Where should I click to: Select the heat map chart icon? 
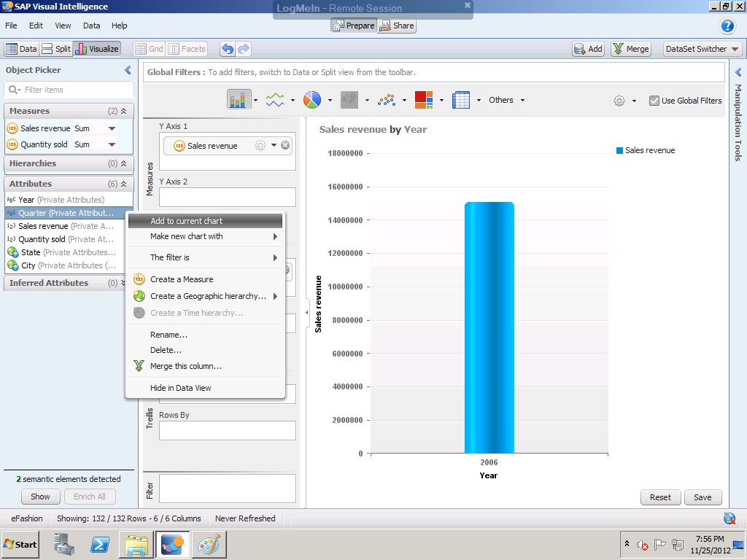[424, 100]
